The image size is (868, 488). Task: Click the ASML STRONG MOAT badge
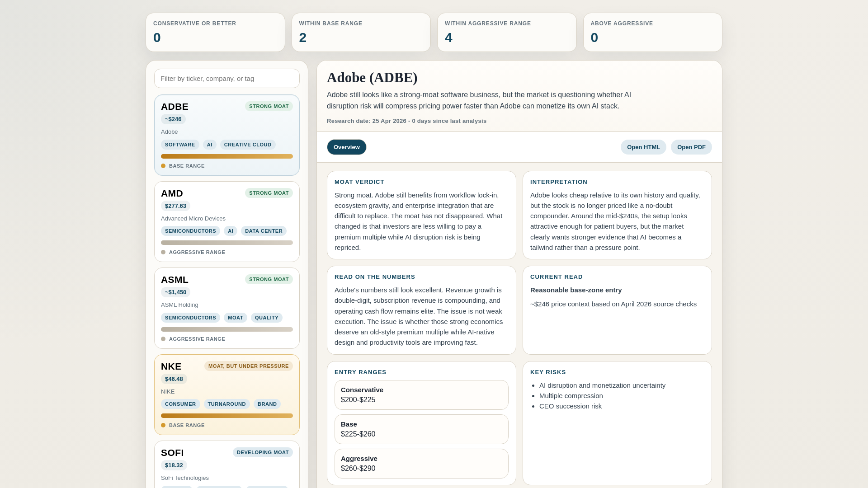point(269,279)
